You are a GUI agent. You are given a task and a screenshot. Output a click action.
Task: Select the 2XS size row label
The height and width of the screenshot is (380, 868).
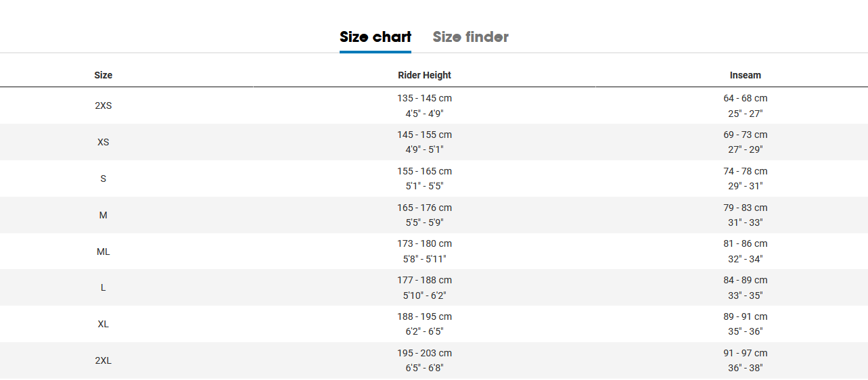[104, 105]
